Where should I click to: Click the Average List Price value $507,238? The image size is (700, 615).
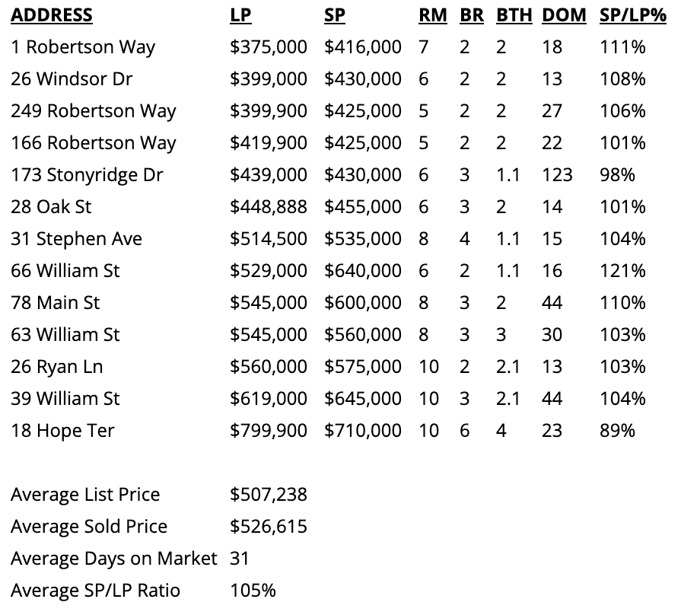tap(269, 495)
